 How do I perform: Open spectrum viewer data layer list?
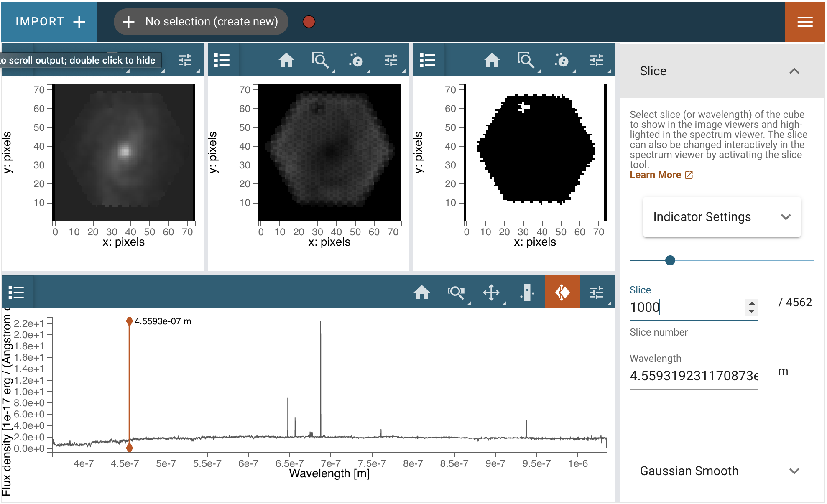point(16,293)
